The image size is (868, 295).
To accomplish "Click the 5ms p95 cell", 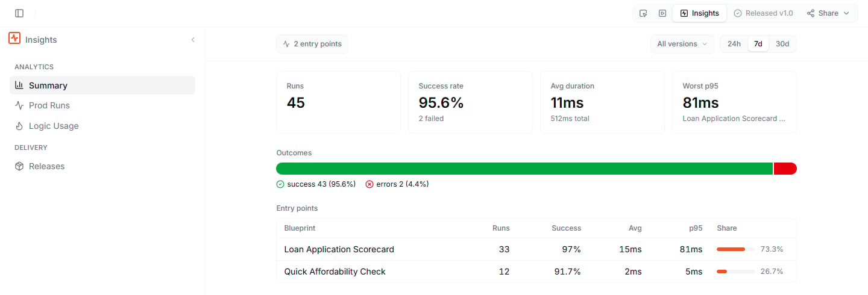I will 693,272.
